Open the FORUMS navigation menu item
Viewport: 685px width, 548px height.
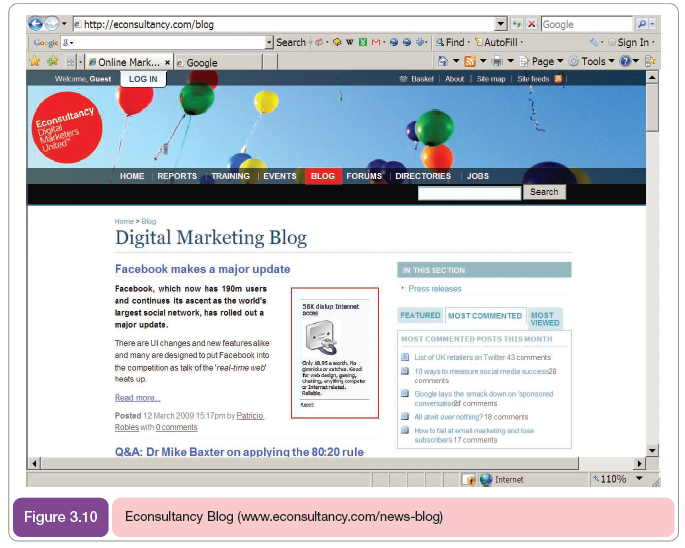pos(364,176)
